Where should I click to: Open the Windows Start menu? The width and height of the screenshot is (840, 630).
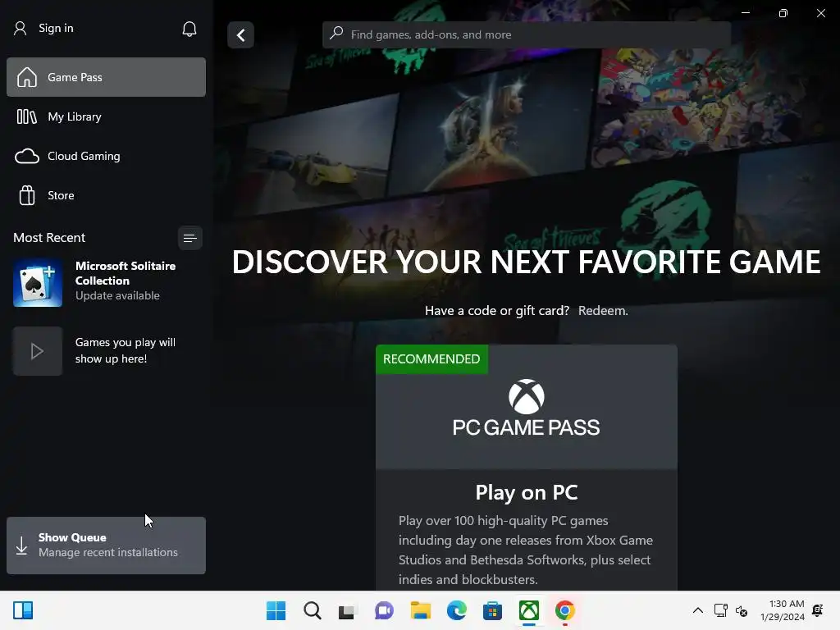tap(276, 610)
